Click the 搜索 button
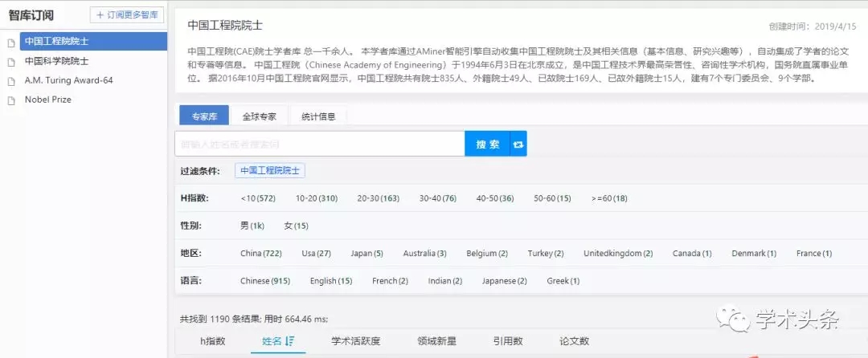The width and height of the screenshot is (868, 358). coord(488,144)
